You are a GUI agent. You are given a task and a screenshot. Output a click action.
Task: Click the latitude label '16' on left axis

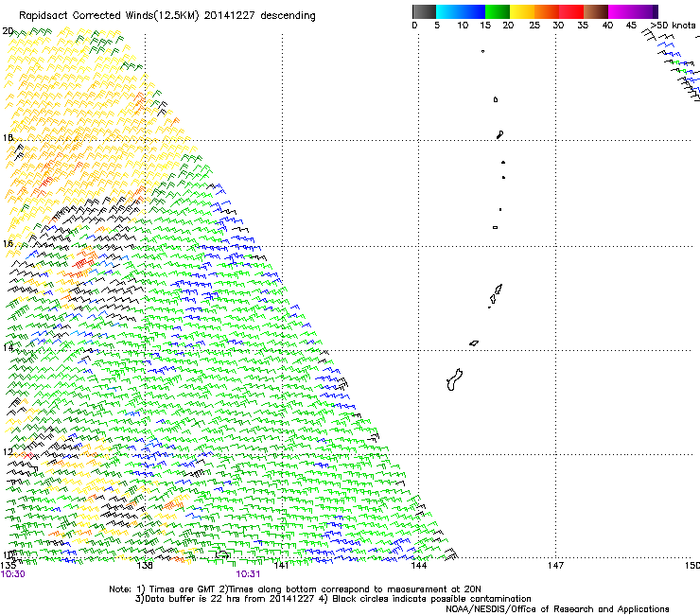point(8,243)
